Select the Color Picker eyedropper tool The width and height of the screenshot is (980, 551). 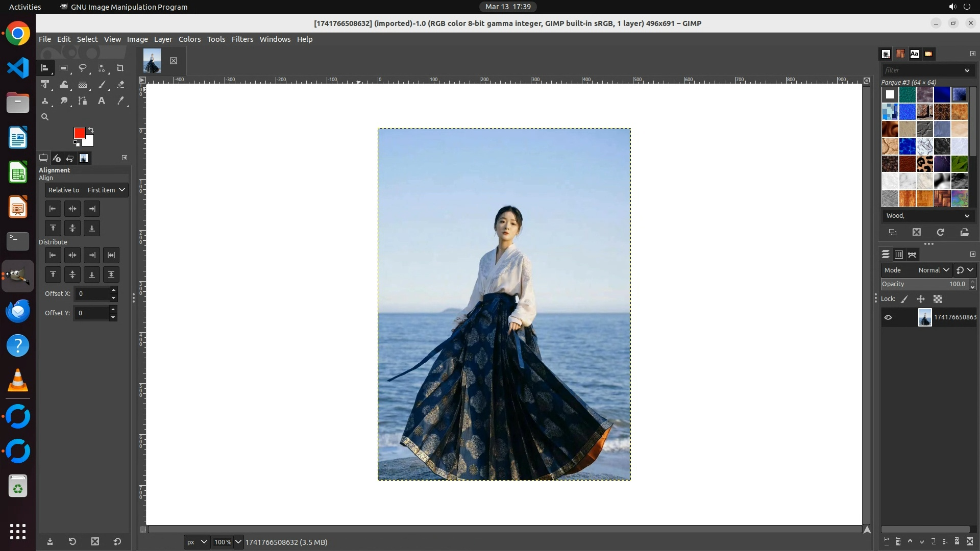120,101
